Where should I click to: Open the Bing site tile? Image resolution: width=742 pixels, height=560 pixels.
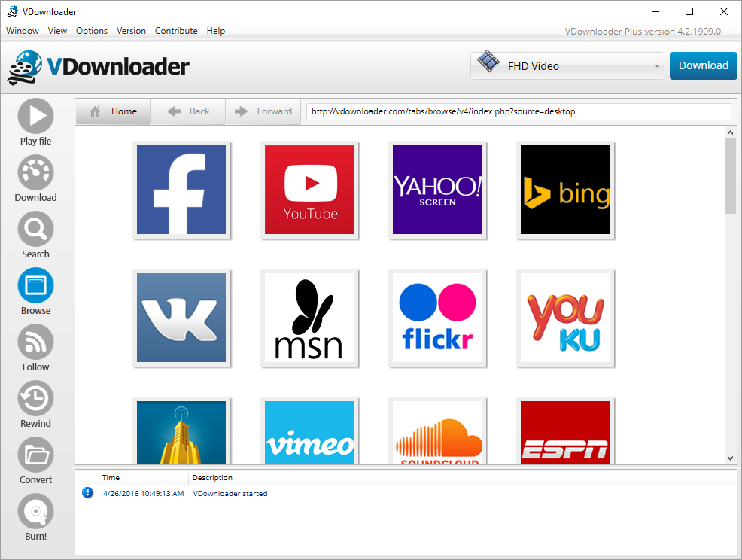point(565,190)
